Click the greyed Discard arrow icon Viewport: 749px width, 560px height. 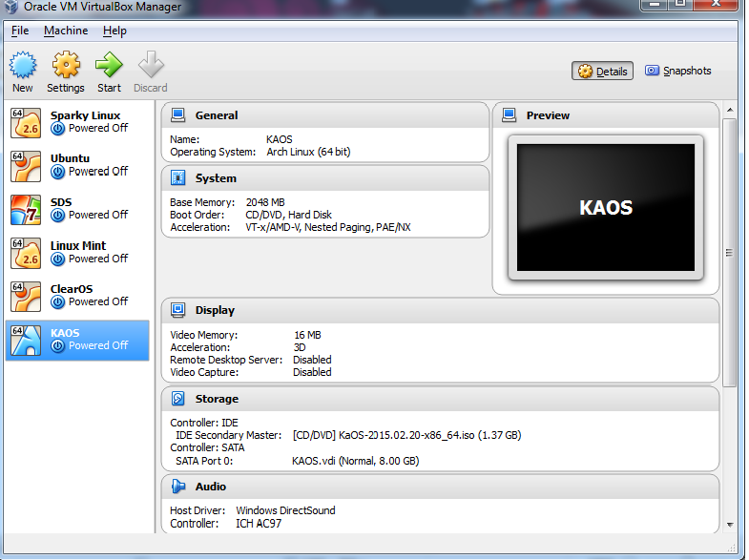151,65
